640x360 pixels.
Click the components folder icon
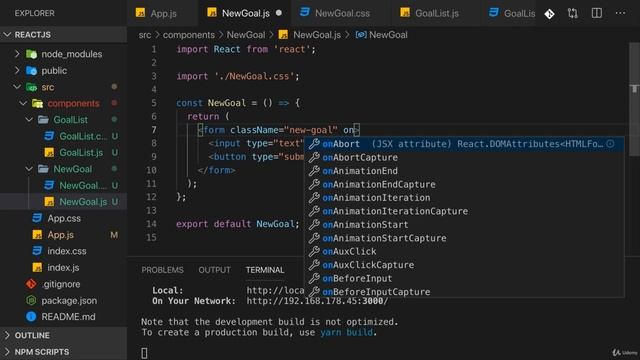pos(38,103)
